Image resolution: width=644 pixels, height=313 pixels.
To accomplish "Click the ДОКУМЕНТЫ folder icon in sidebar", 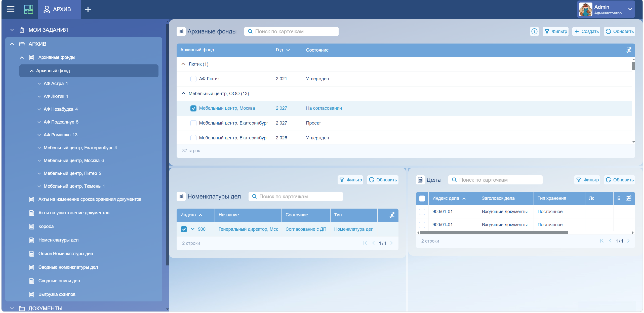I will point(22,308).
